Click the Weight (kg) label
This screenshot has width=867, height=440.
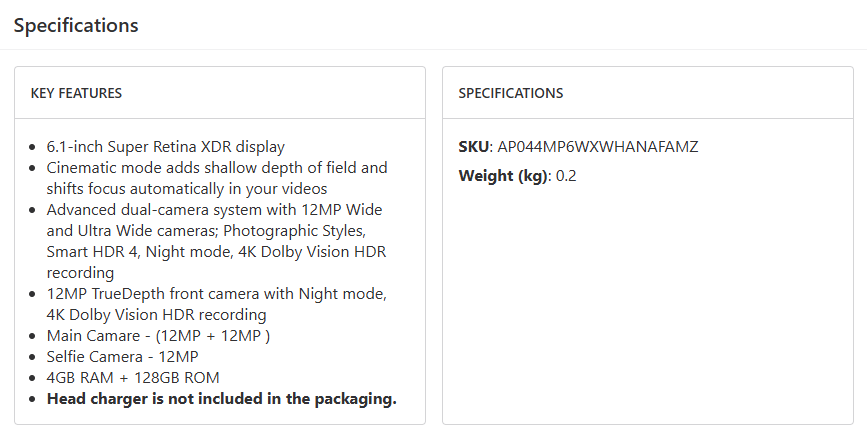click(x=503, y=177)
